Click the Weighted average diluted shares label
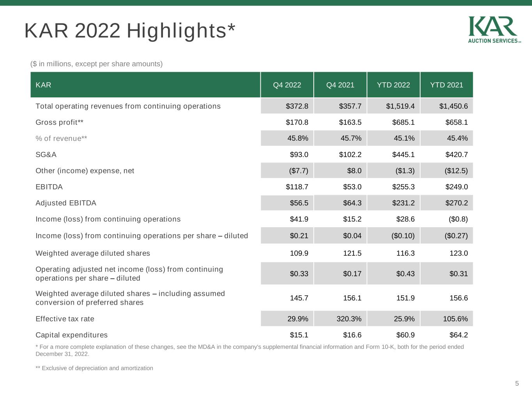The width and height of the screenshot is (532, 399). coord(92,253)
